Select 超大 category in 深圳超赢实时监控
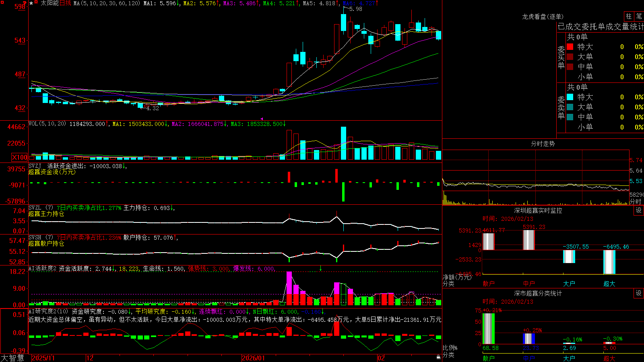 click(609, 284)
